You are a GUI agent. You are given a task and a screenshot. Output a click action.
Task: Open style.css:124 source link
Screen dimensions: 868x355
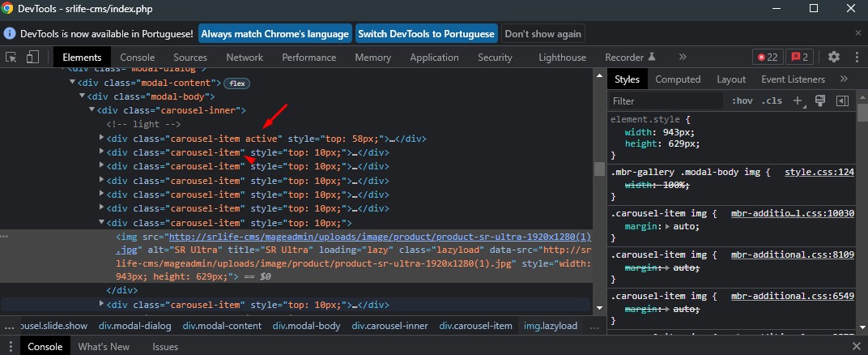pos(819,173)
